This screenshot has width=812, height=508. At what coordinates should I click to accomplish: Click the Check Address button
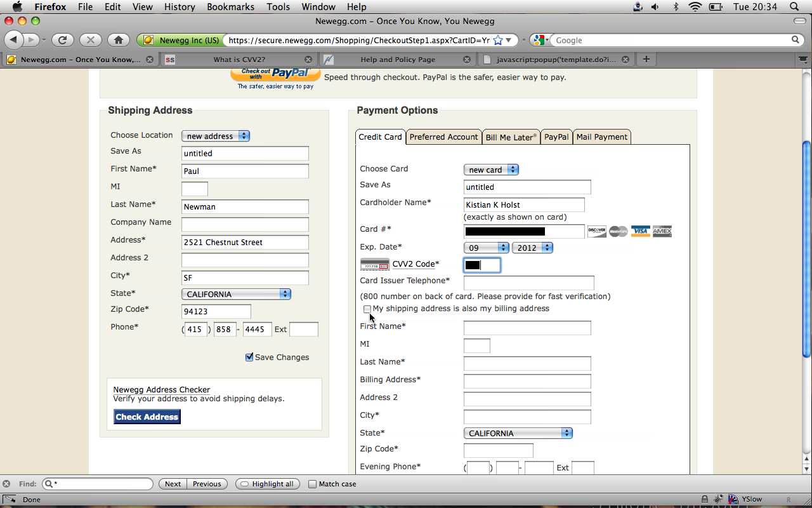coord(147,417)
